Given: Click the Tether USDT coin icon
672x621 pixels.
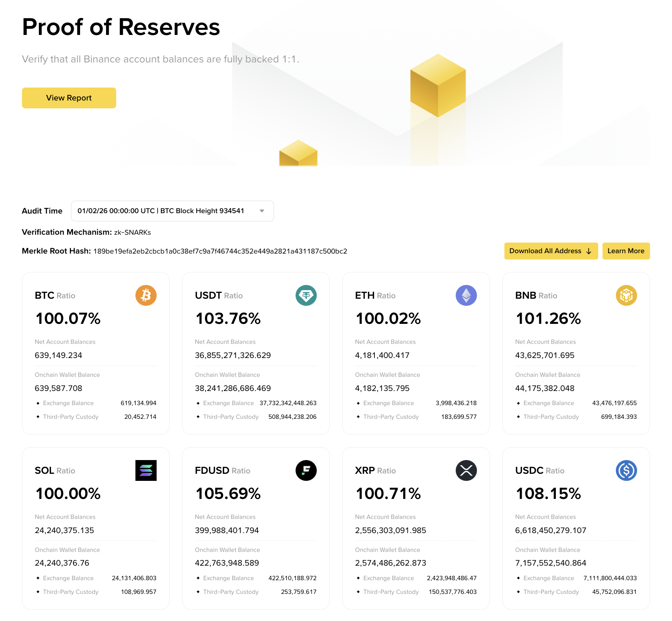Looking at the screenshot, I should click(306, 295).
